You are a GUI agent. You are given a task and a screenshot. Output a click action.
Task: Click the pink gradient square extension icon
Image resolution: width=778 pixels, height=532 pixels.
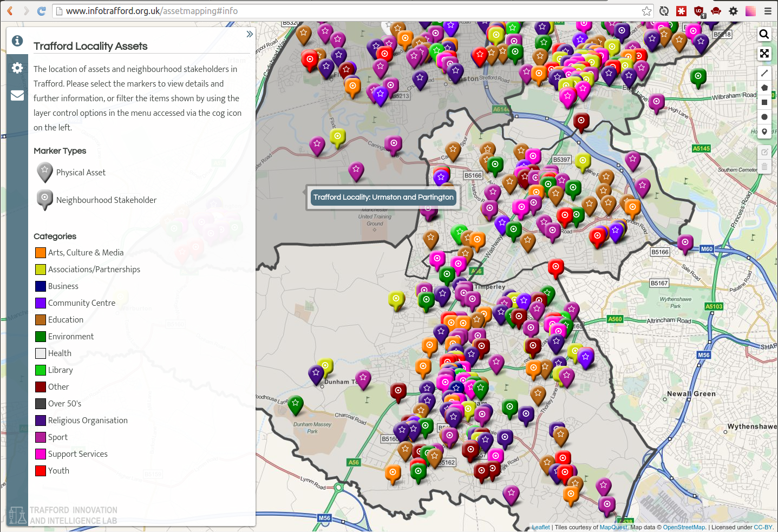[750, 11]
